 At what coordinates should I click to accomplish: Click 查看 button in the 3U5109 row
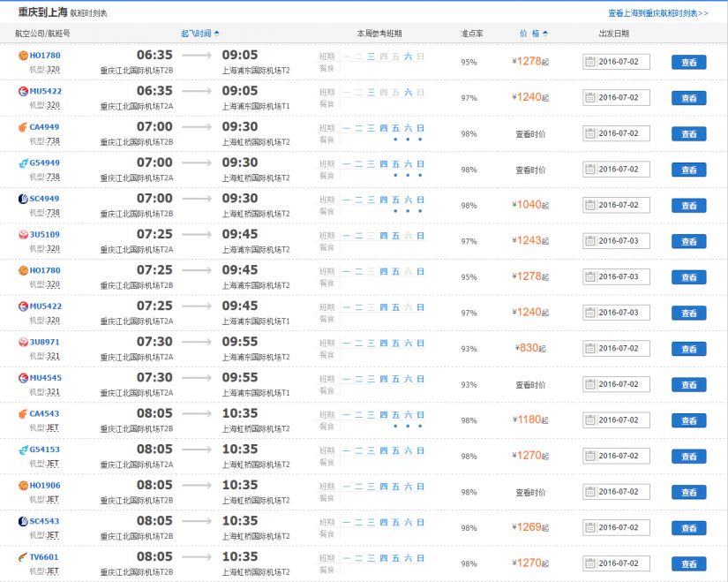(x=688, y=241)
